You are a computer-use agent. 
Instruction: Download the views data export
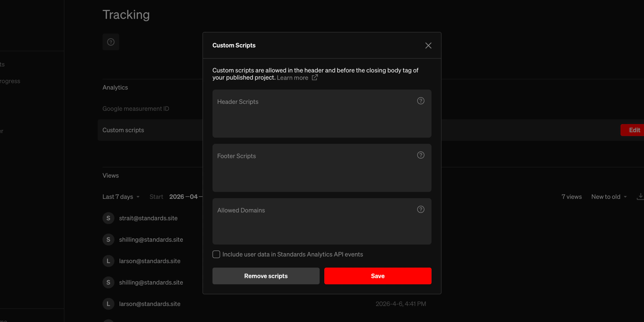641,196
